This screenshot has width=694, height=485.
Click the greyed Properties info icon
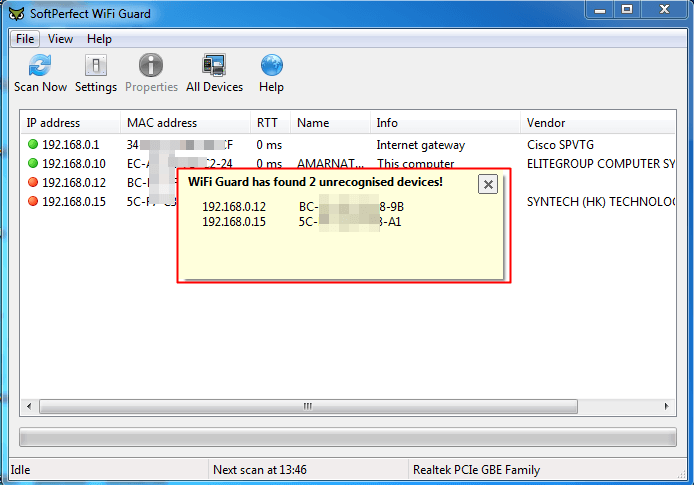point(151,65)
